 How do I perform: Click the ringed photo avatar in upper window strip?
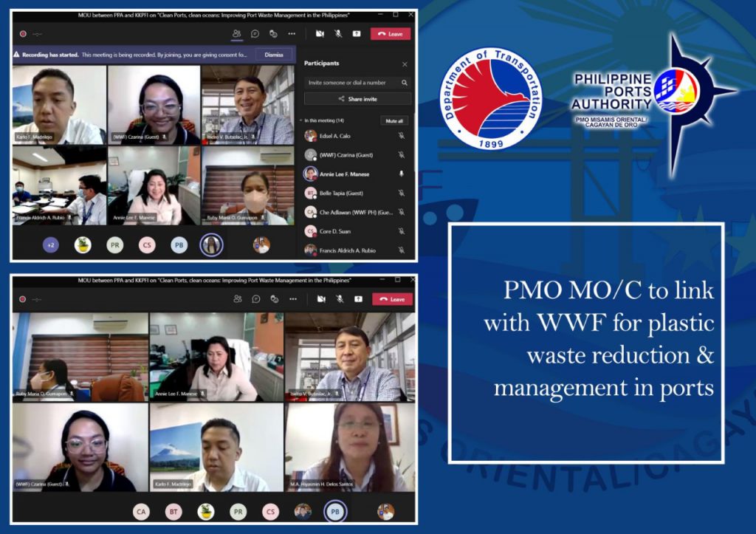[x=211, y=245]
